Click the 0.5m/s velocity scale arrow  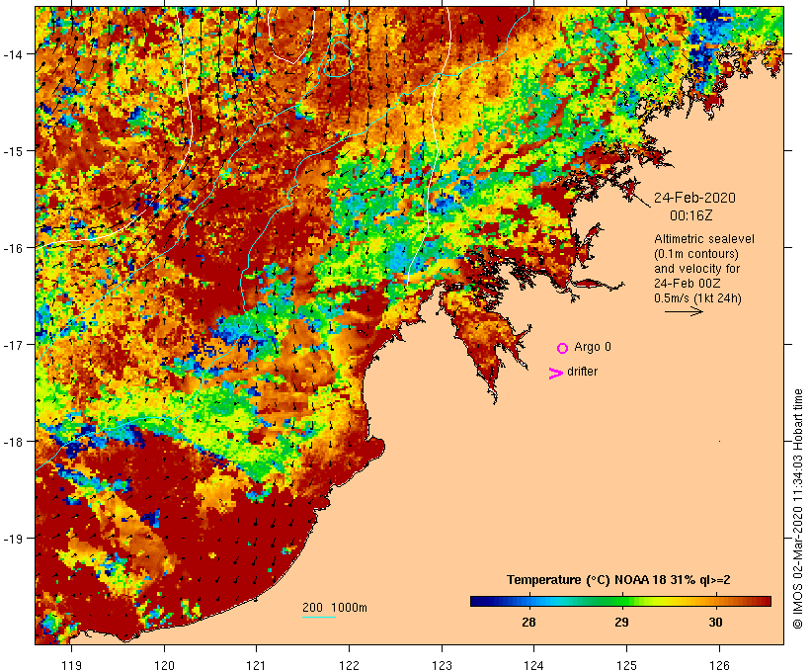[x=684, y=311]
